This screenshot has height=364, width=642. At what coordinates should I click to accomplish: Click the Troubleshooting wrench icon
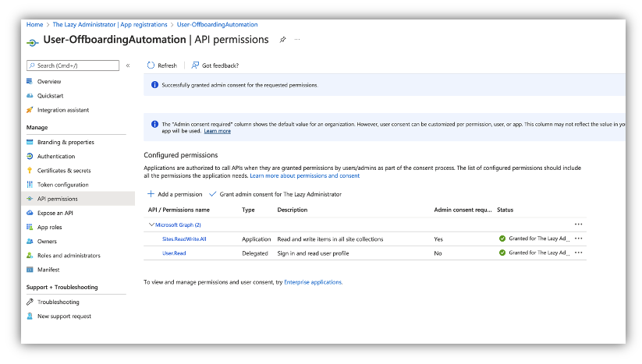click(x=30, y=302)
